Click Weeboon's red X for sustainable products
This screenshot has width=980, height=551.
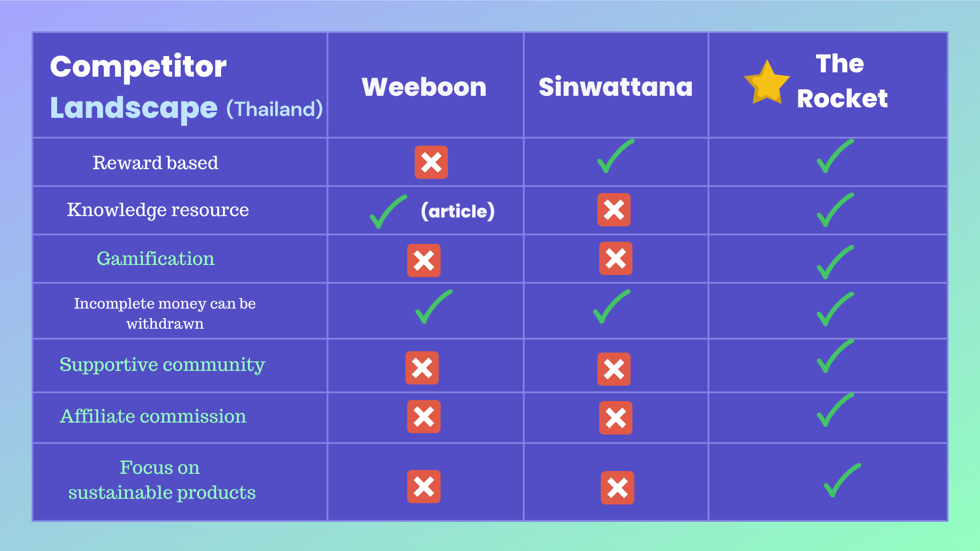pyautogui.click(x=424, y=487)
